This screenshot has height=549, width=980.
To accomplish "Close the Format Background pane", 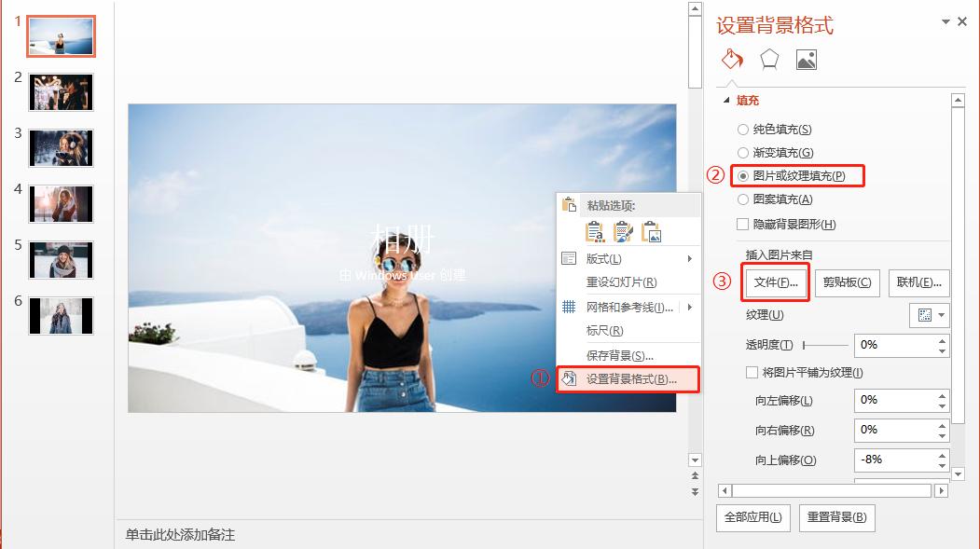I will [x=962, y=21].
